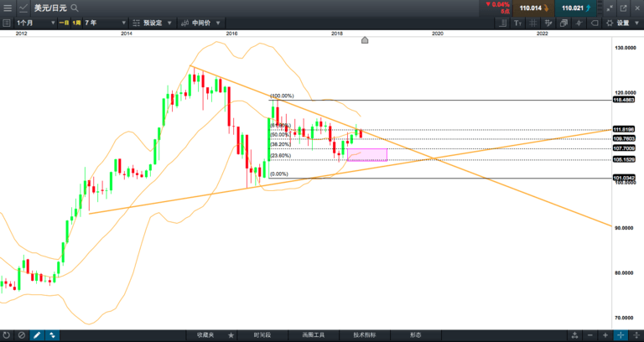Click the (0.00%) Fibonacci level label

coord(279,174)
